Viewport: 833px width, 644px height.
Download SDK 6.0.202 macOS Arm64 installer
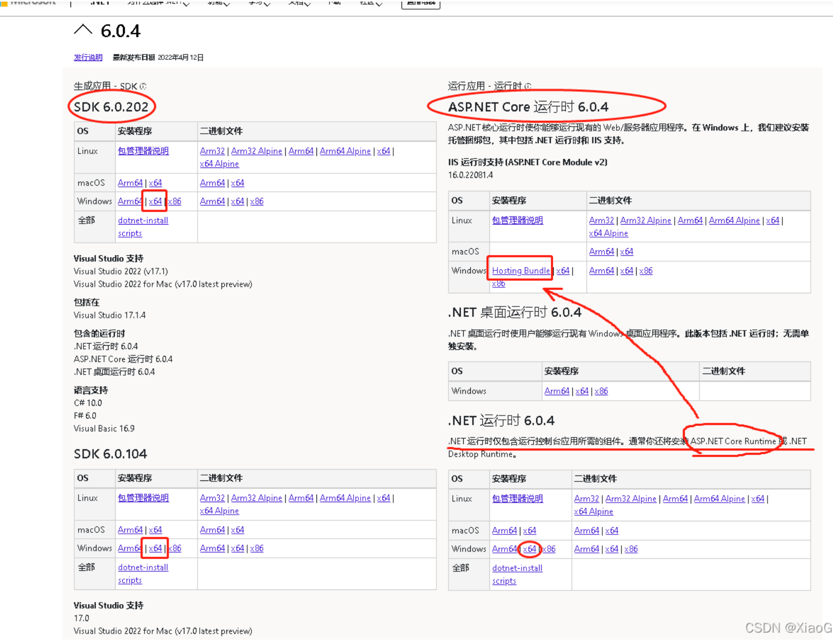tap(130, 183)
